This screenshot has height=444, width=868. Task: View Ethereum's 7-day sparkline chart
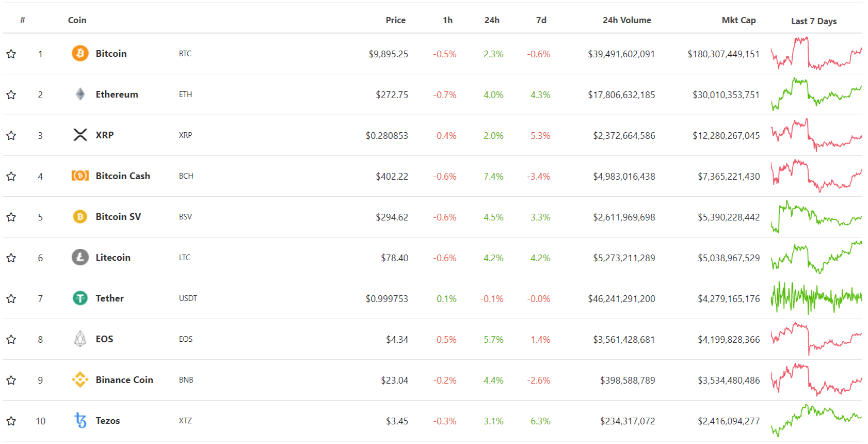click(816, 94)
